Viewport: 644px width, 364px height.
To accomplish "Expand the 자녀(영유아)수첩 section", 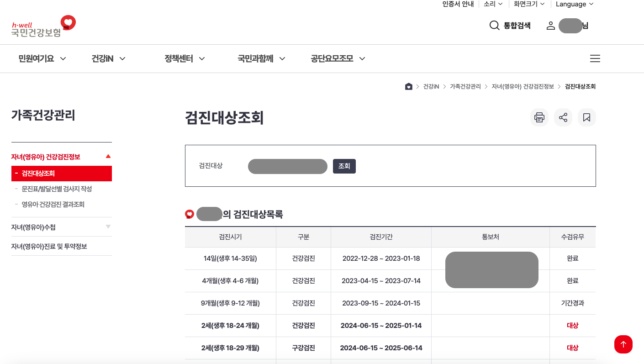I will (108, 227).
